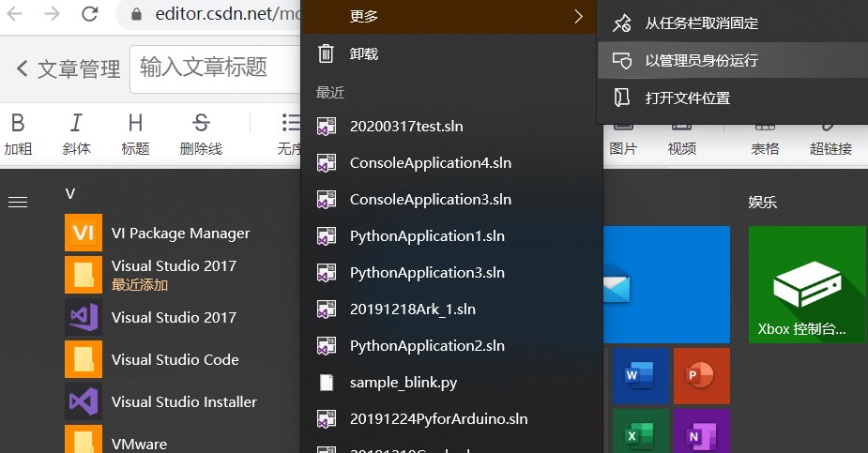Click the trash can uninstall icon

[326, 53]
